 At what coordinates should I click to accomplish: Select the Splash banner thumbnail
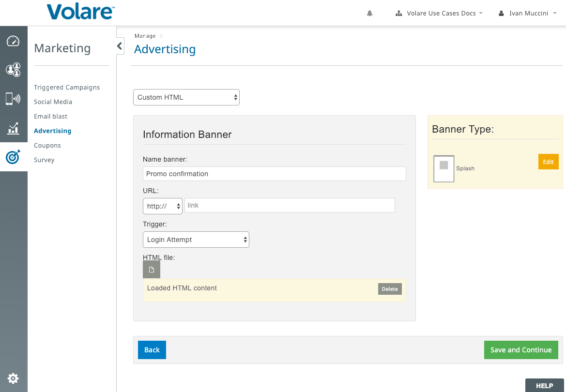(x=444, y=168)
